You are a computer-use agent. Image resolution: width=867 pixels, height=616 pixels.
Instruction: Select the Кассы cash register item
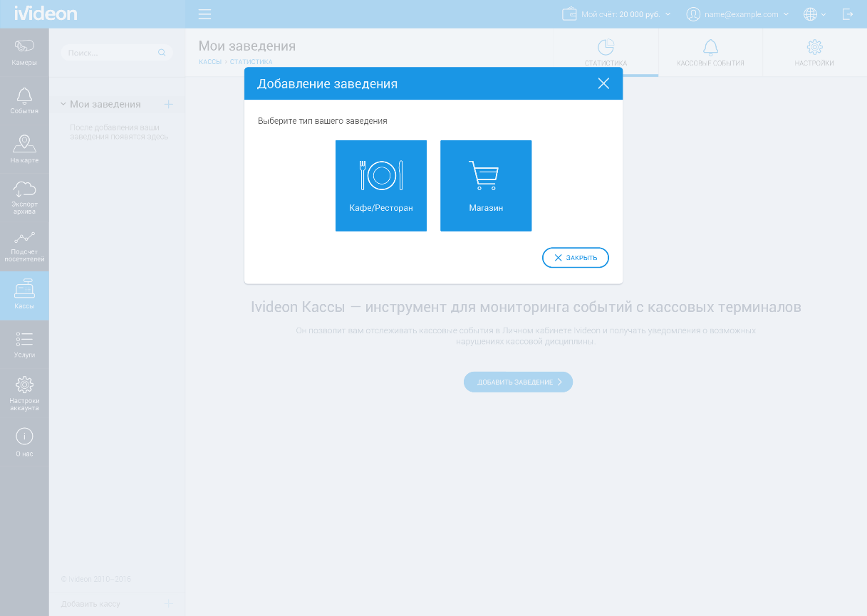[24, 295]
